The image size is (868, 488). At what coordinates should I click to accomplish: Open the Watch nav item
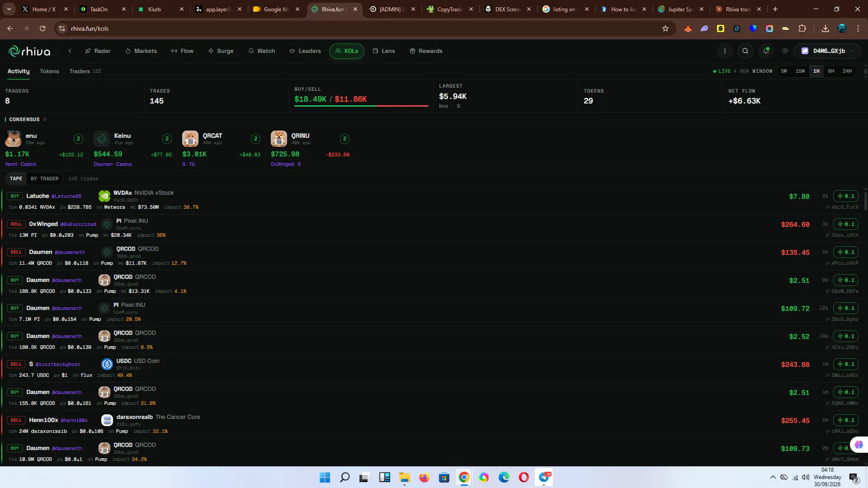(x=262, y=51)
